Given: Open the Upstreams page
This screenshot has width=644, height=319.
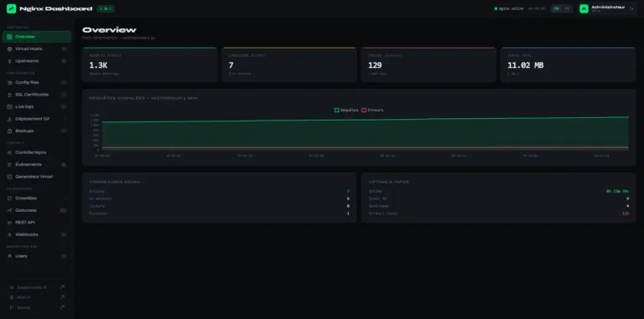Looking at the screenshot, I should pos(37,61).
